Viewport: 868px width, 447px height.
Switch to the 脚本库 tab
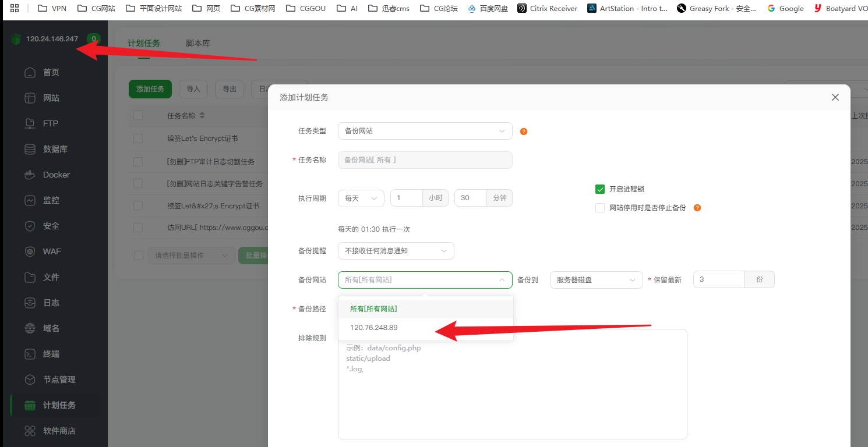[197, 42]
